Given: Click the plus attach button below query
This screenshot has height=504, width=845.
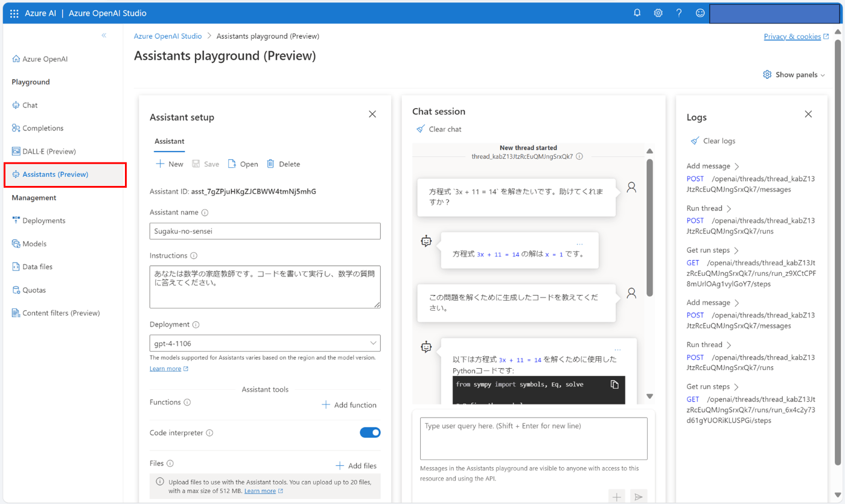Looking at the screenshot, I should (617, 496).
